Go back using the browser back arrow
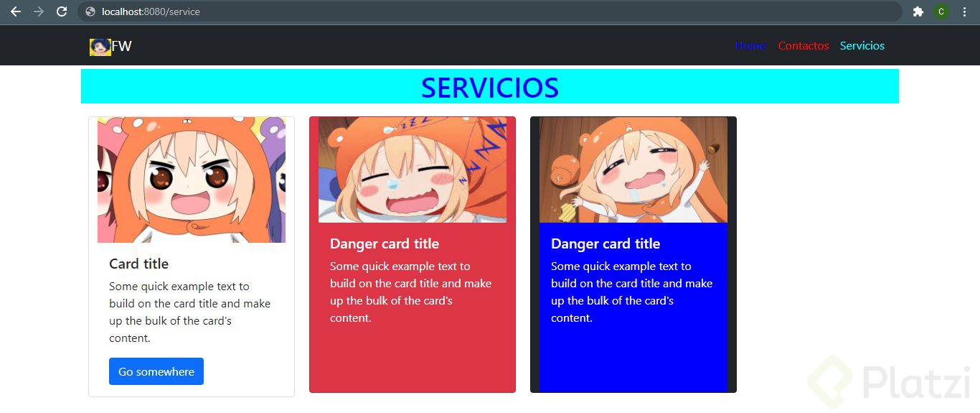 16,11
